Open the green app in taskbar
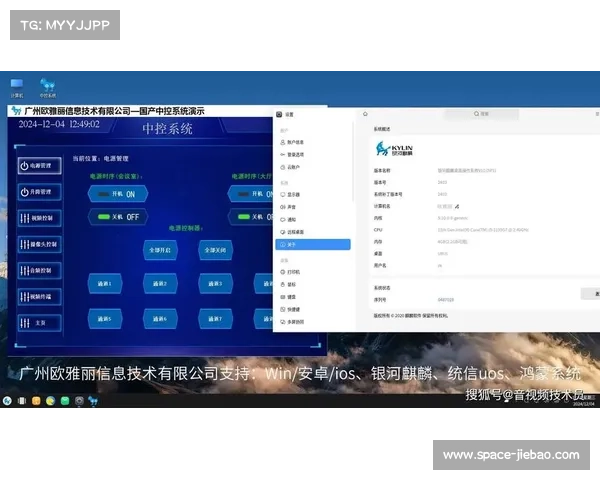 pos(65,401)
